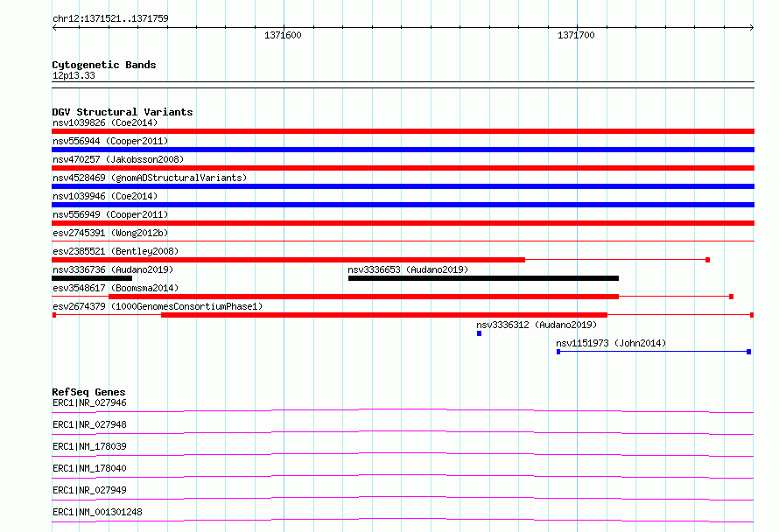Click the RefSeq Genes track heading
The image size is (779, 532).
click(x=88, y=392)
